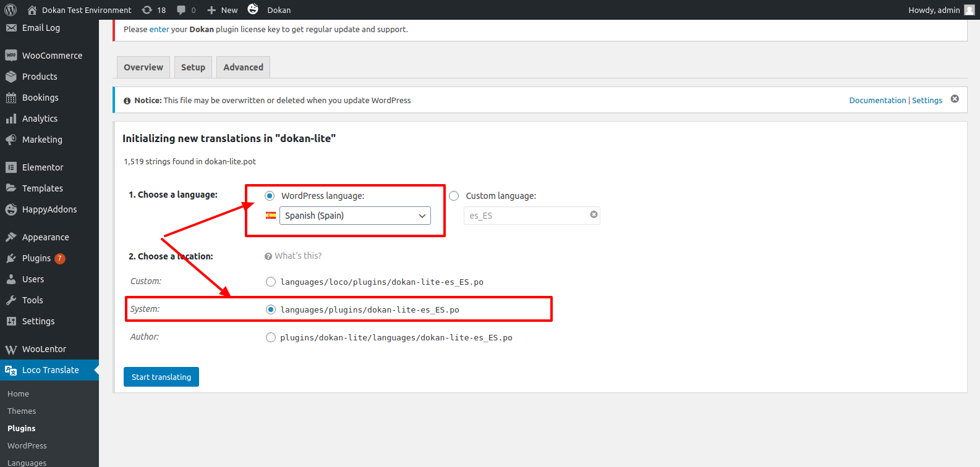The height and width of the screenshot is (467, 980).
Task: Click the WooCommerce sidebar icon
Action: point(11,56)
